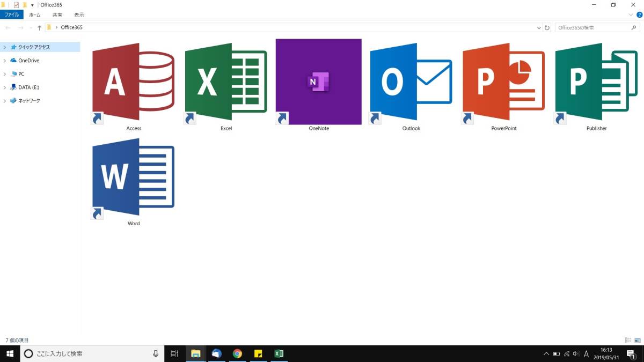Open Excel from the taskbar
The image size is (644, 362).
(279, 353)
